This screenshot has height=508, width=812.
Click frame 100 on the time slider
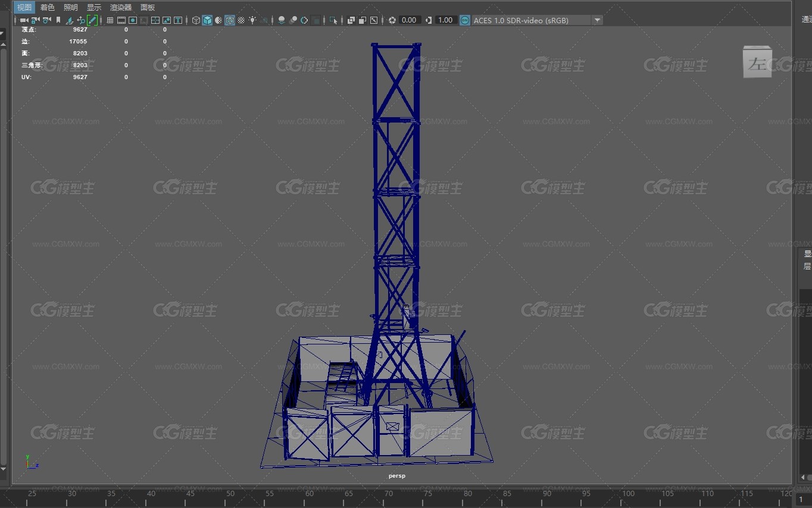pos(628,494)
